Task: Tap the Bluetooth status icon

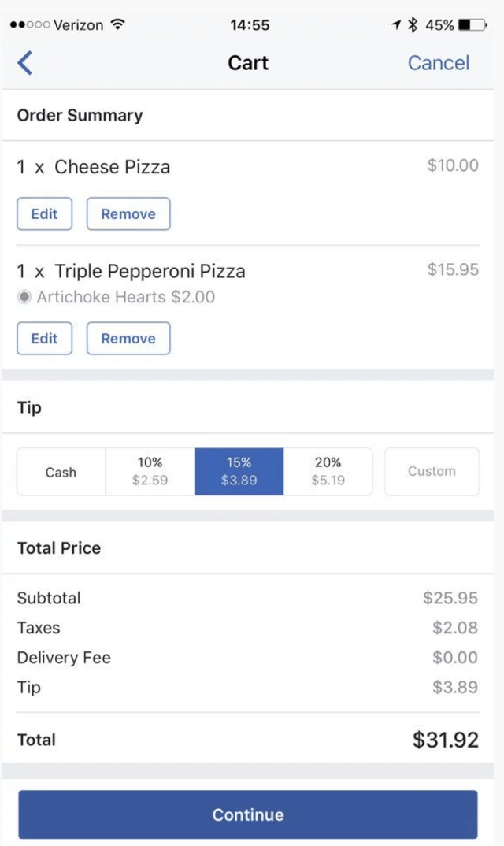Action: coord(413,25)
